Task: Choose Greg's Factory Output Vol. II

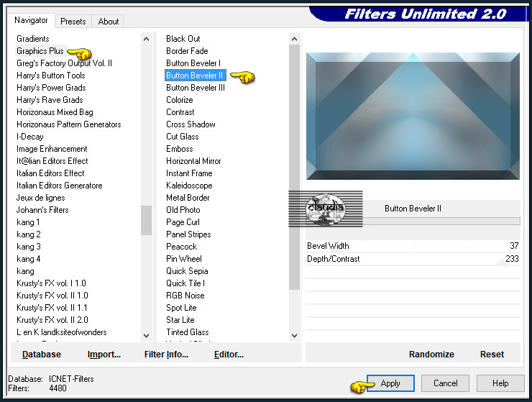Action: coord(64,63)
